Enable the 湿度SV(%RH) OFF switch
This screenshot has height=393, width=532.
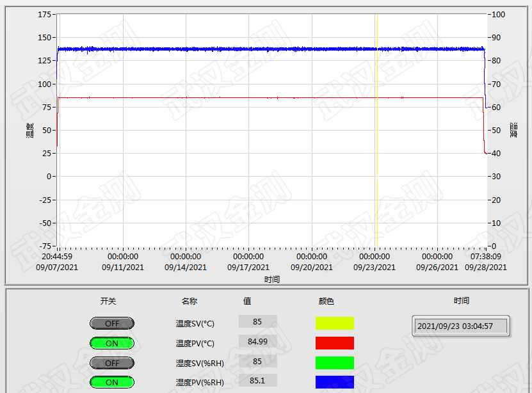pos(111,363)
